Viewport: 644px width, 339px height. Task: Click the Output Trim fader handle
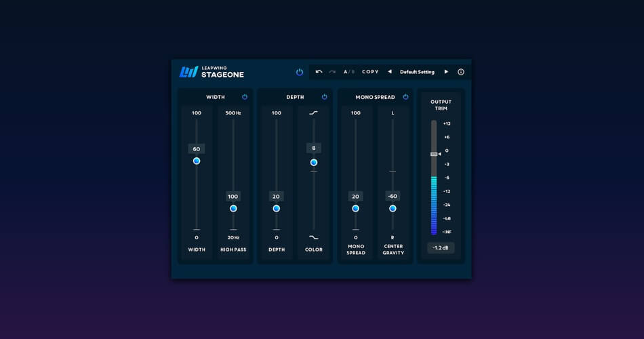point(434,154)
